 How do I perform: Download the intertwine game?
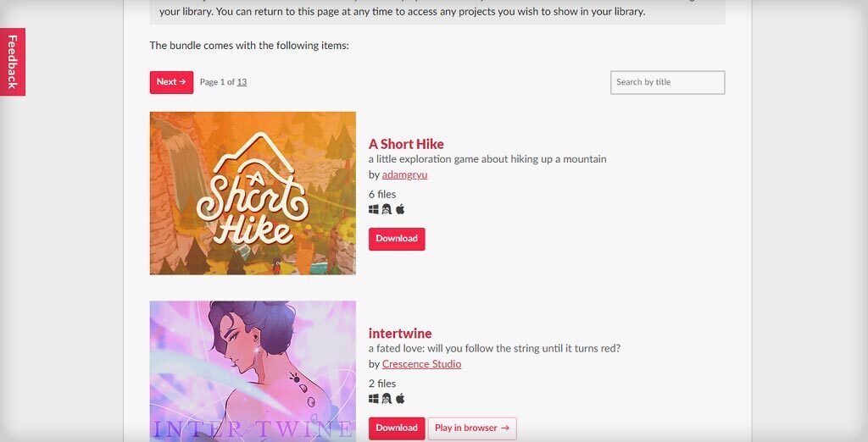click(x=397, y=428)
